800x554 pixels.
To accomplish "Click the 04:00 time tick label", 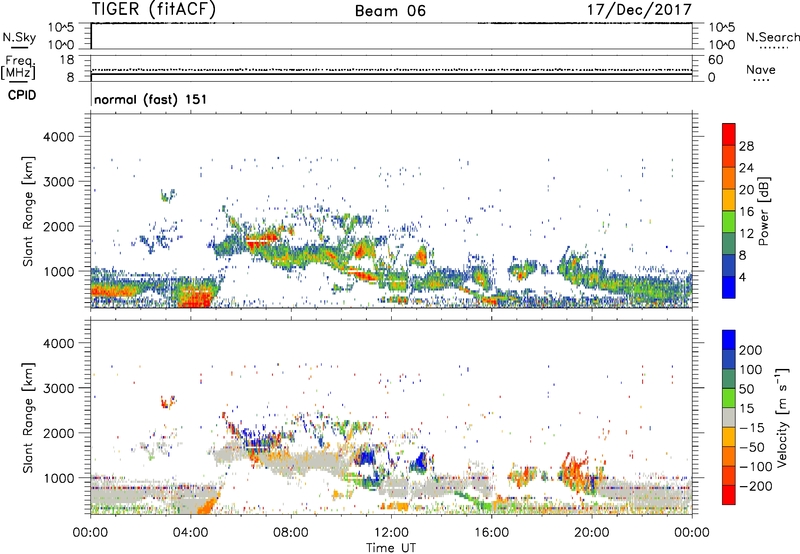I will point(191,533).
